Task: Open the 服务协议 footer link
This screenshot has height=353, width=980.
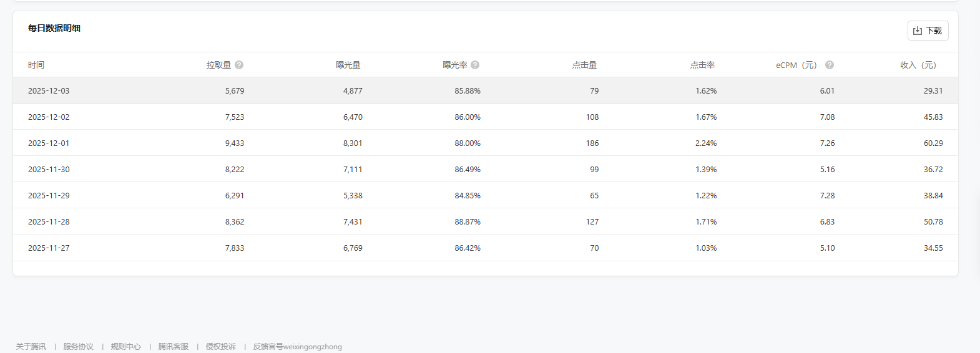Action: tap(78, 347)
